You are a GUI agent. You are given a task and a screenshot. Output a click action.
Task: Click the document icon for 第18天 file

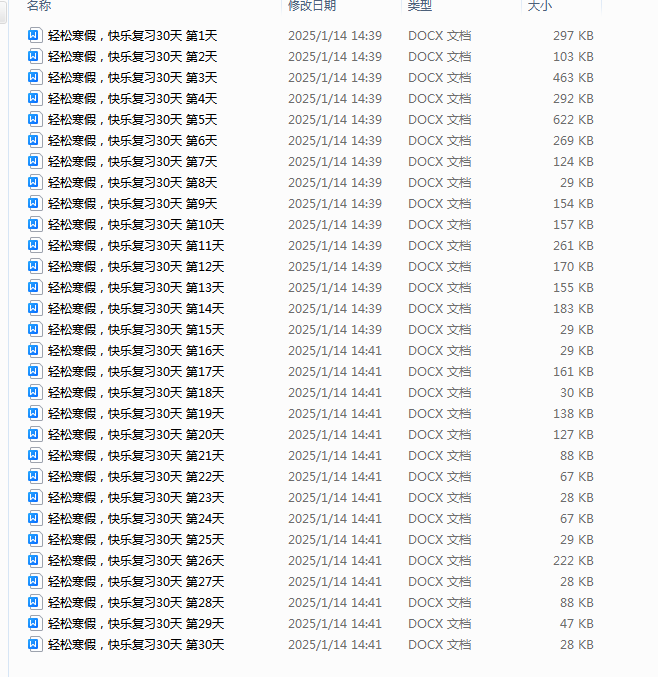pos(35,392)
